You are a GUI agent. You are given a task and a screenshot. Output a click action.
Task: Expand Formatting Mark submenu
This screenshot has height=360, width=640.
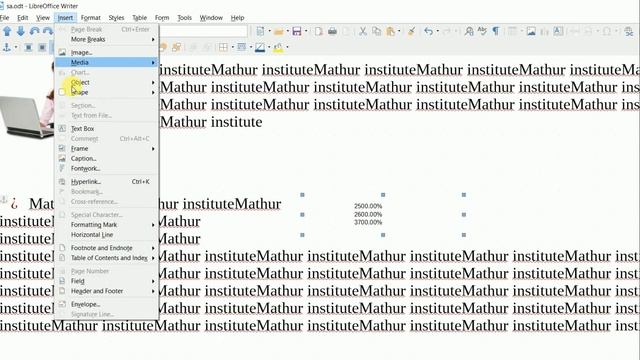107,225
